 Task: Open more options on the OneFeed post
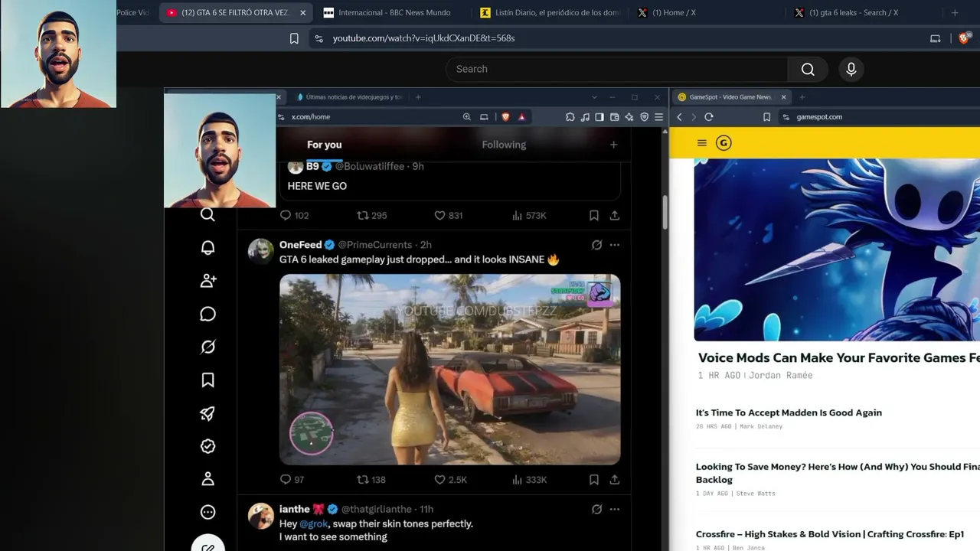tap(614, 245)
